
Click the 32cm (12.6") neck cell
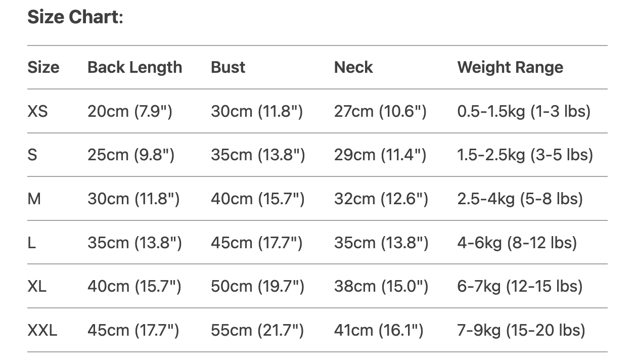click(x=381, y=199)
